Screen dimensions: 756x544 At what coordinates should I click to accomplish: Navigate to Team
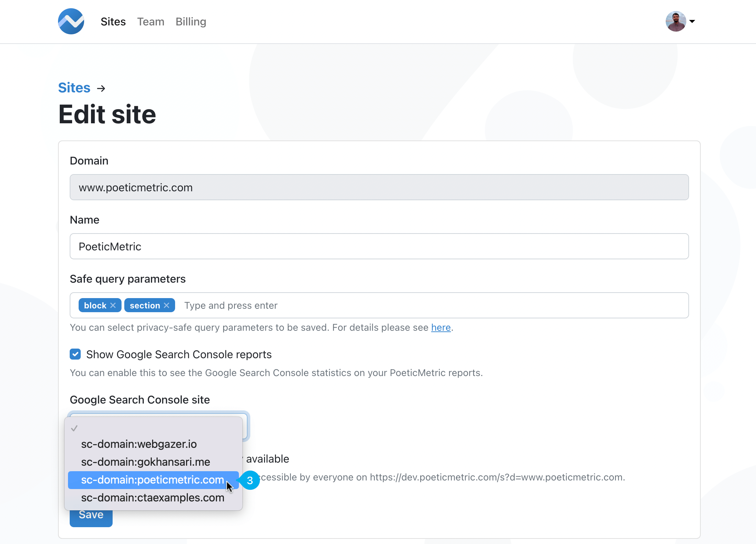151,21
